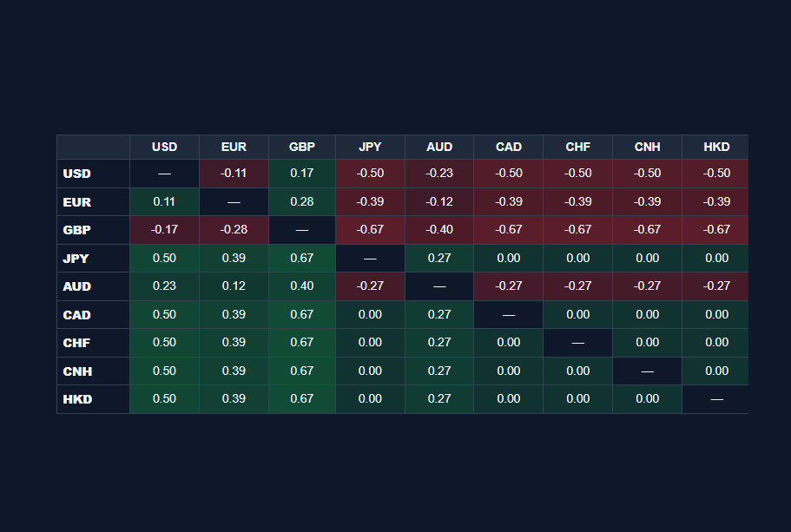Click 0.00 in CNH row, CAD column
Screen dimensions: 791x532
pyautogui.click(x=509, y=371)
